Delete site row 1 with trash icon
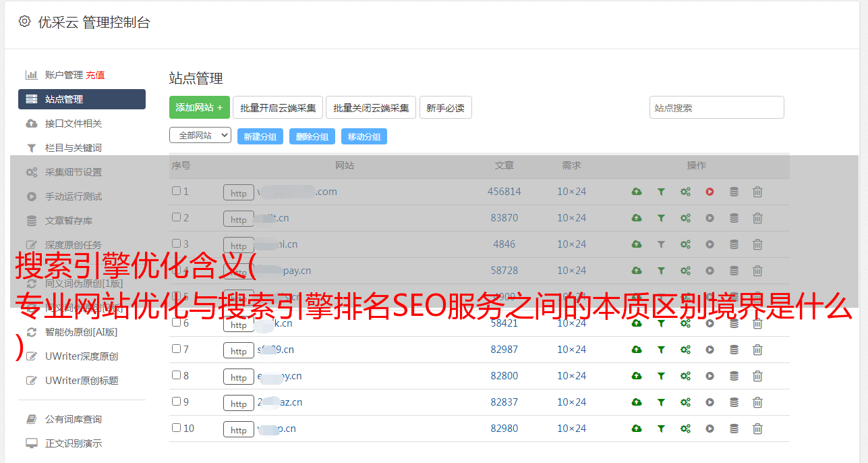The width and height of the screenshot is (868, 463). [x=757, y=192]
